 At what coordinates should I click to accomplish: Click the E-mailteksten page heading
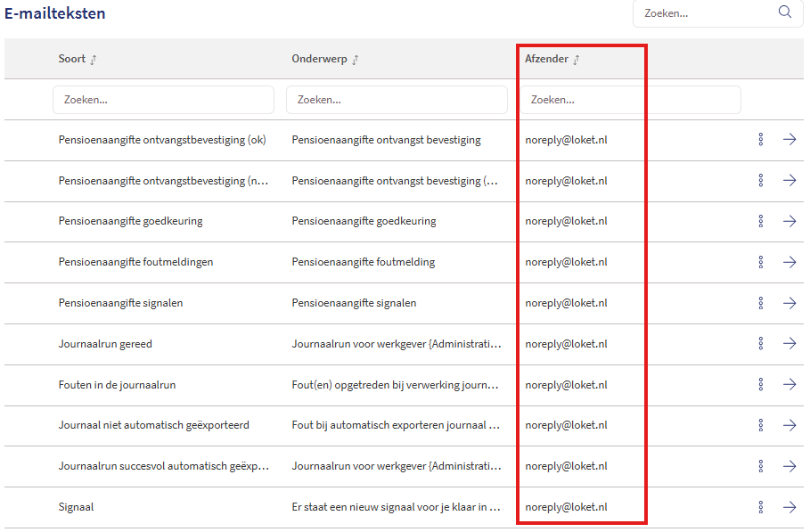(54, 12)
